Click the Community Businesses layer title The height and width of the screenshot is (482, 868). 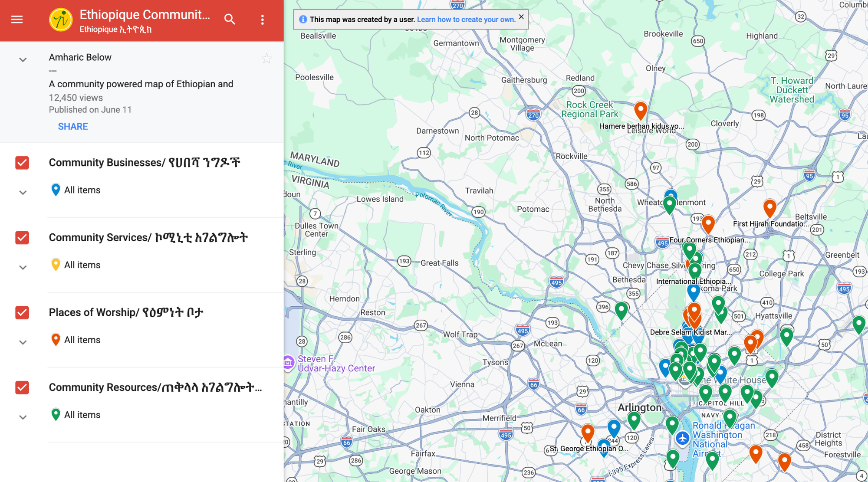click(145, 162)
